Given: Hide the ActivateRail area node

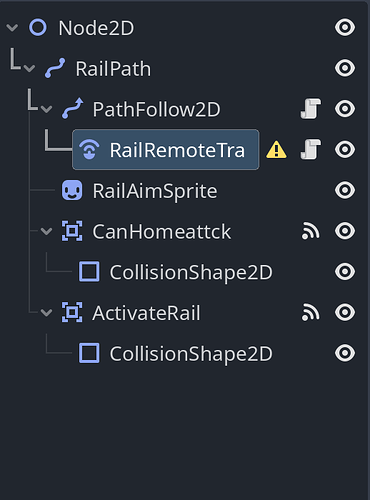Looking at the screenshot, I should [345, 312].
